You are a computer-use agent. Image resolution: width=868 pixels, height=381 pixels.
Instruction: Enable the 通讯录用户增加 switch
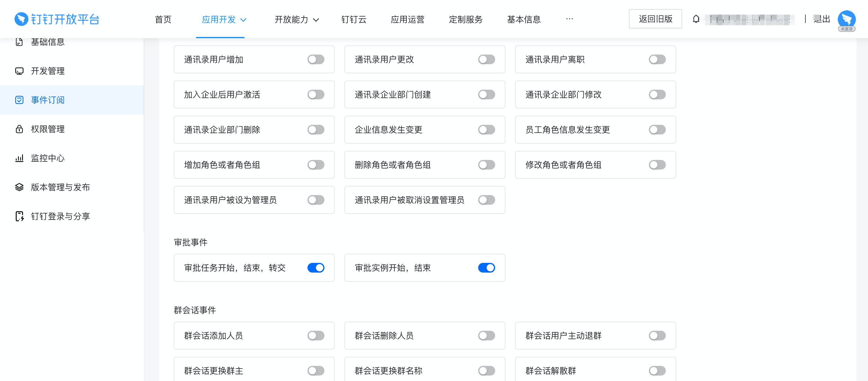pyautogui.click(x=315, y=59)
